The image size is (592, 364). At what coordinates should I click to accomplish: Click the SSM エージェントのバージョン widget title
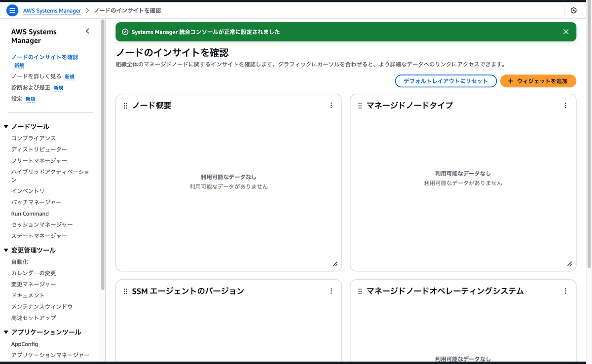pyautogui.click(x=188, y=291)
